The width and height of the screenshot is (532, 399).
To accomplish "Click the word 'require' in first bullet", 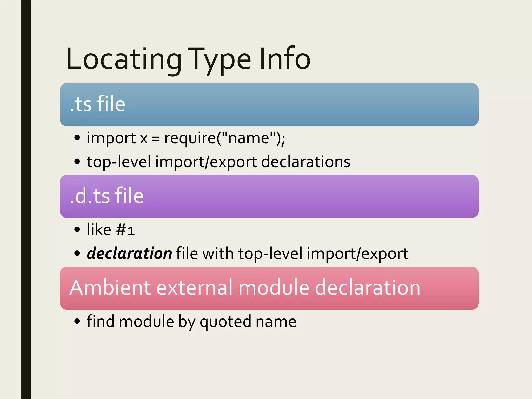I will point(190,138).
